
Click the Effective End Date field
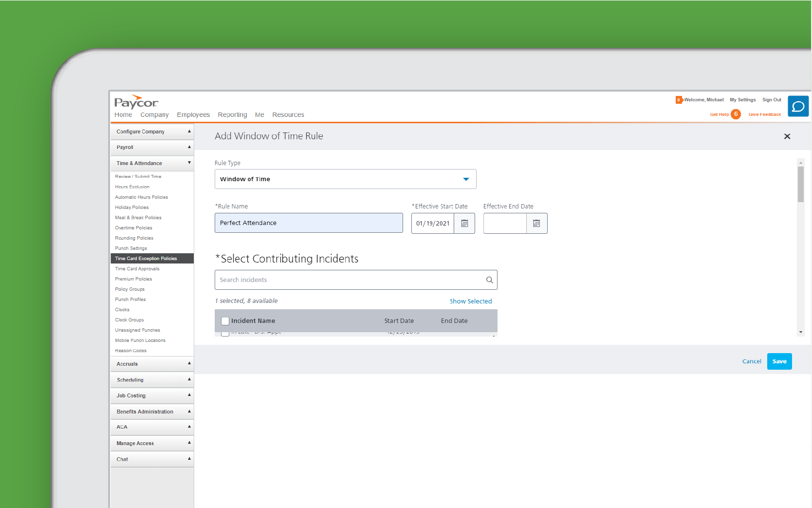pos(505,223)
